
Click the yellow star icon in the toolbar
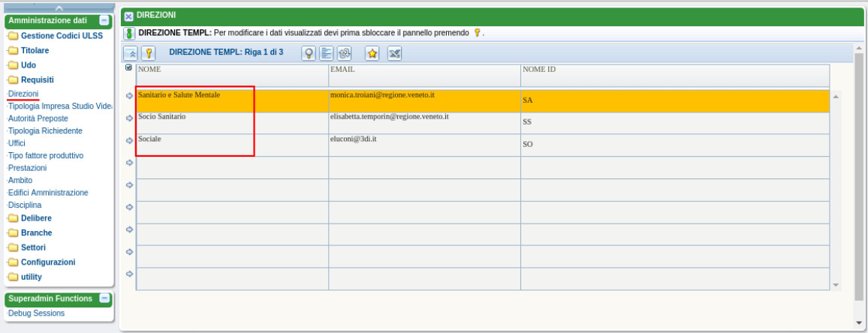(x=372, y=53)
